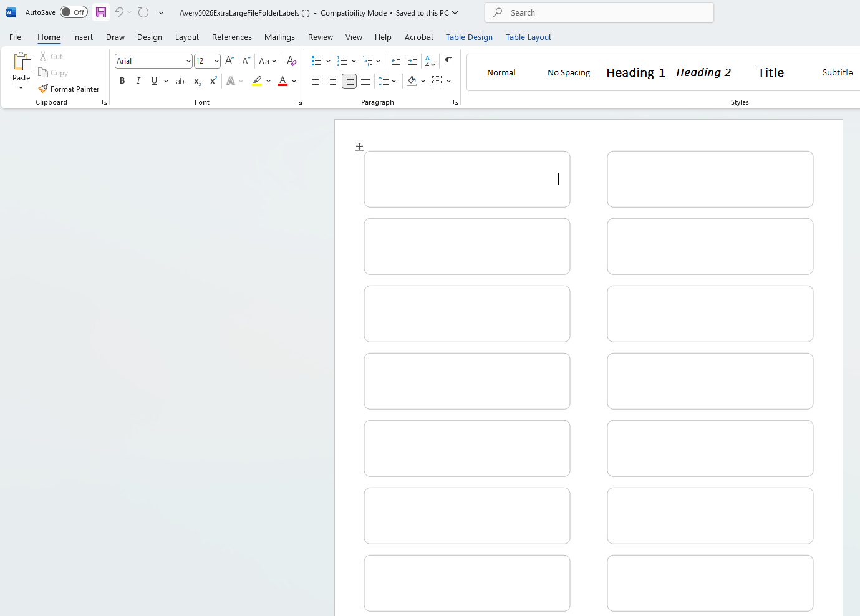Click the Paste clipboard icon
Image resolution: width=860 pixels, height=616 pixels.
21,61
